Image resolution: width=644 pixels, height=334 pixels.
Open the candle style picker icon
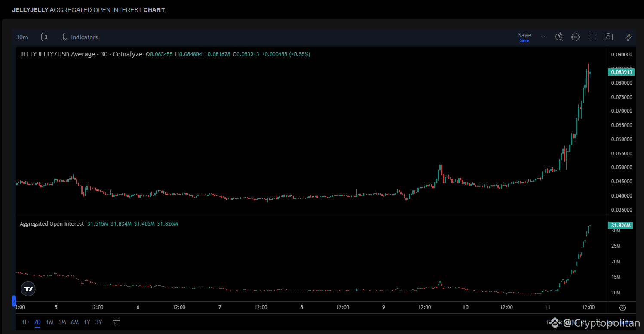coord(44,37)
